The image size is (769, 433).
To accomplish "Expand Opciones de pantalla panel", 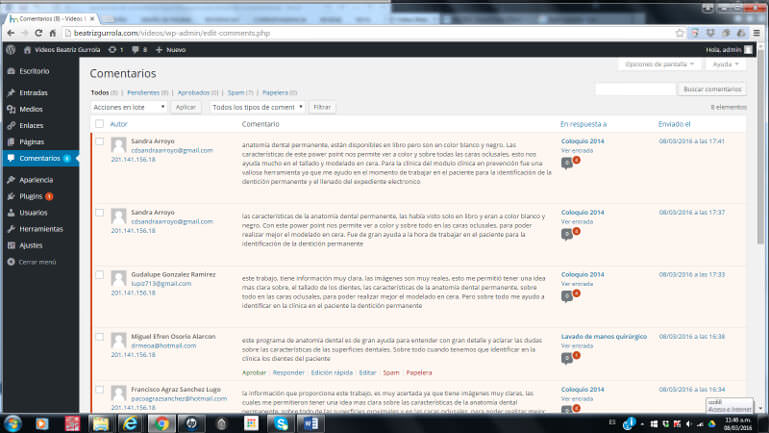I will 659,64.
